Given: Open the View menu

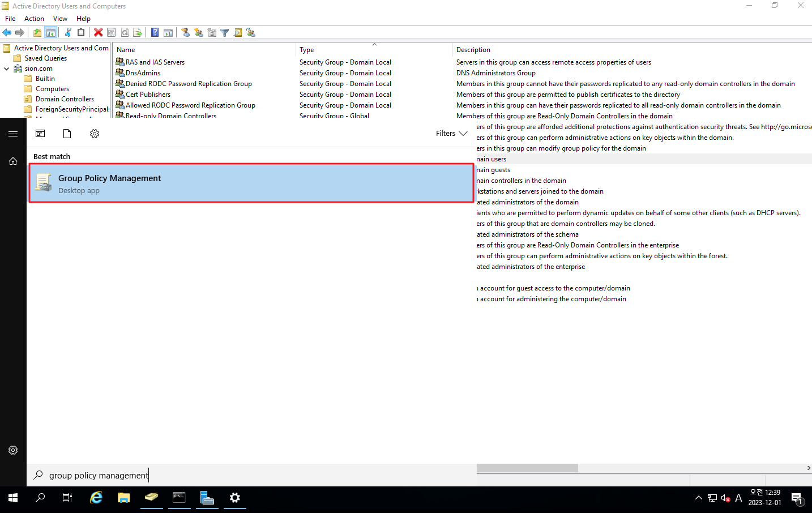Looking at the screenshot, I should (x=60, y=19).
